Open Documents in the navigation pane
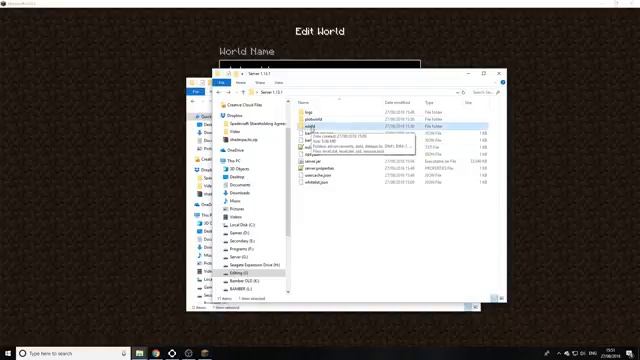Image resolution: width=640 pixels, height=360 pixels. pyautogui.click(x=240, y=185)
